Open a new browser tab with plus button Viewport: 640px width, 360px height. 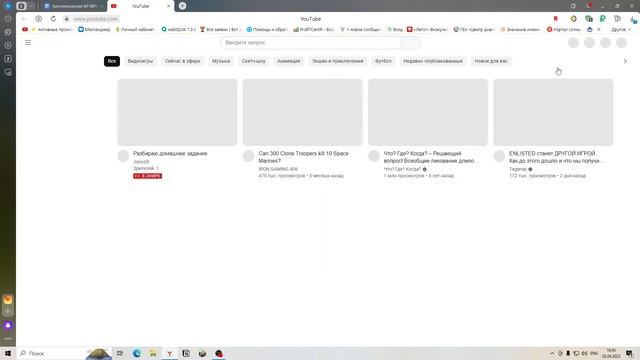[182, 6]
